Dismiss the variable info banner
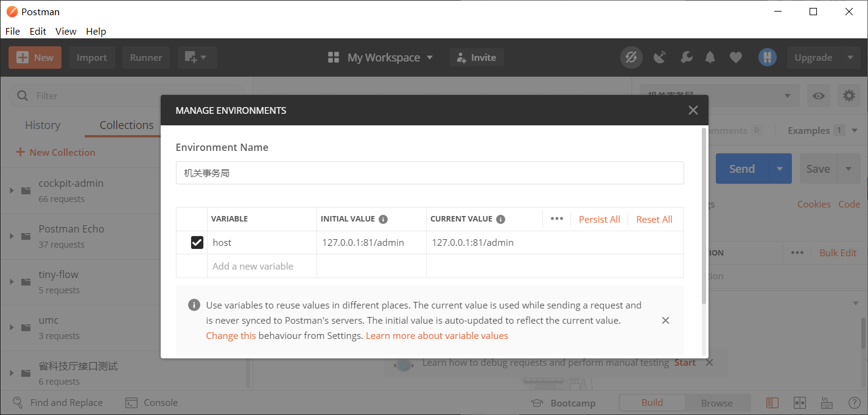The image size is (868, 415). 665,321
